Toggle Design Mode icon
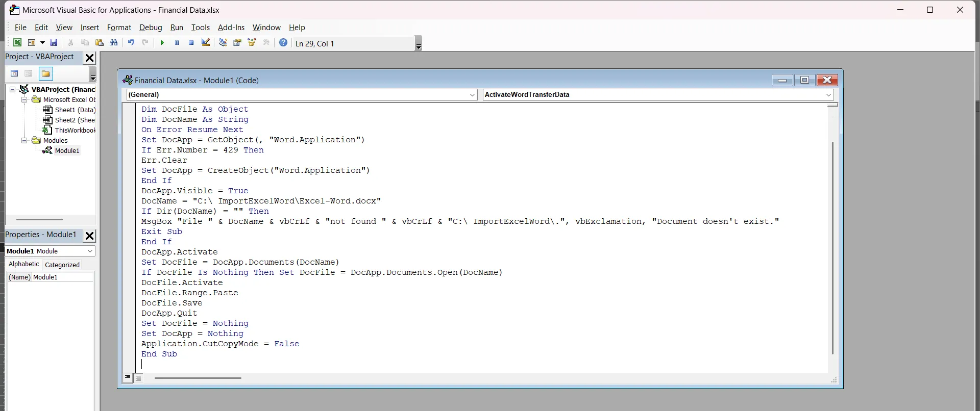 pyautogui.click(x=206, y=43)
